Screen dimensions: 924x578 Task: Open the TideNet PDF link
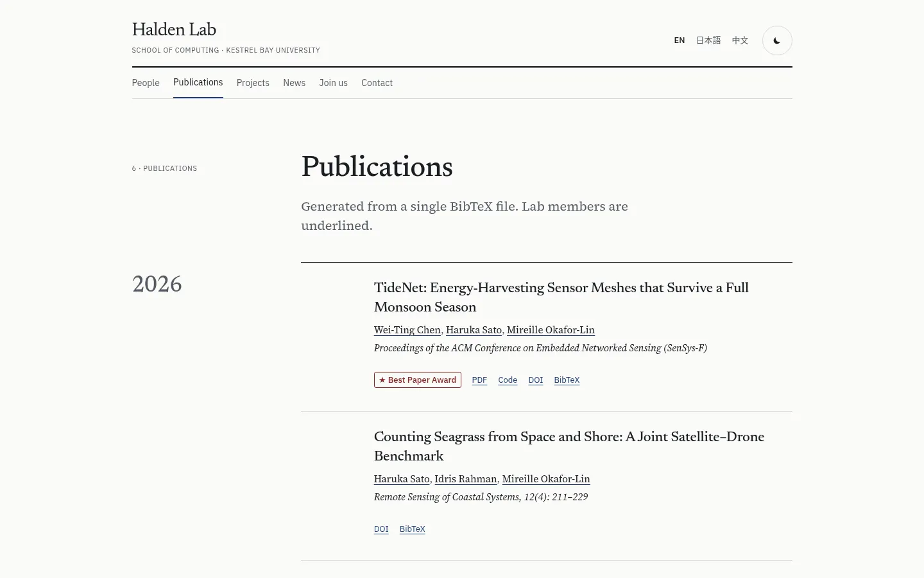tap(479, 380)
